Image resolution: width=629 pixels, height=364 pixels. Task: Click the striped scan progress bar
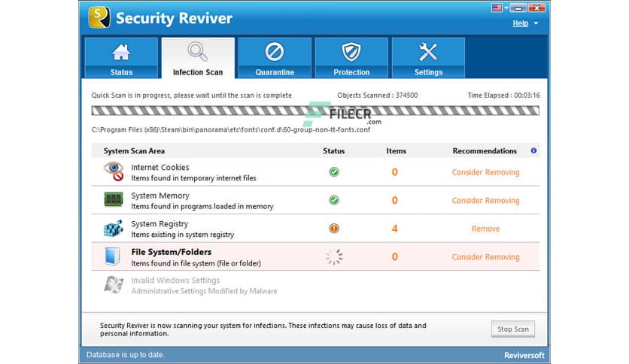pos(315,111)
